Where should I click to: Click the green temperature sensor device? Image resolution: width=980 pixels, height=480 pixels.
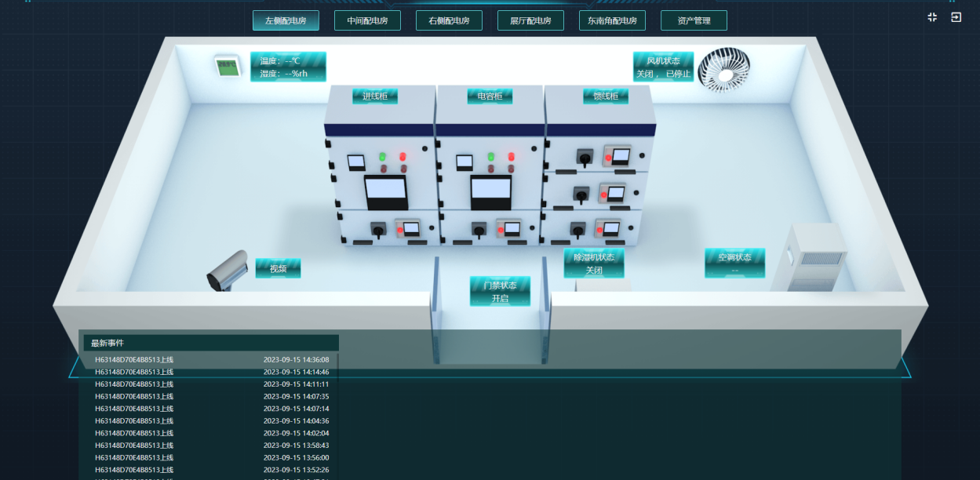coord(228,66)
